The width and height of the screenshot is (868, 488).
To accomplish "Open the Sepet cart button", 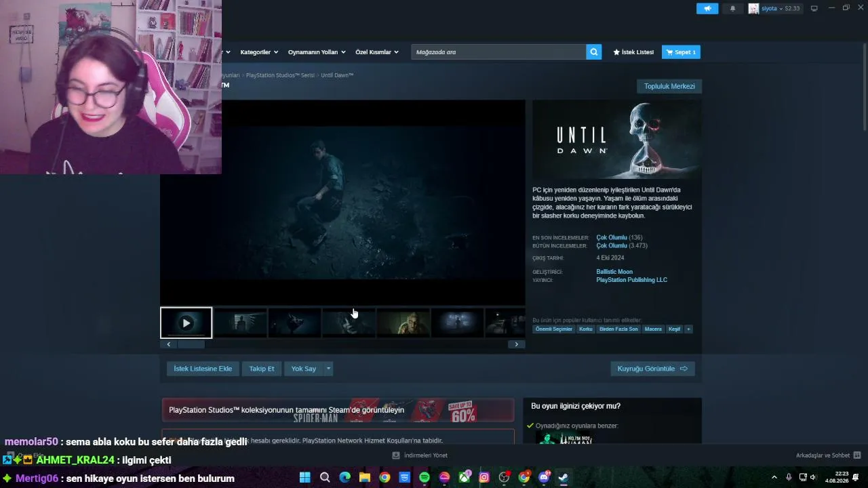I will click(681, 52).
